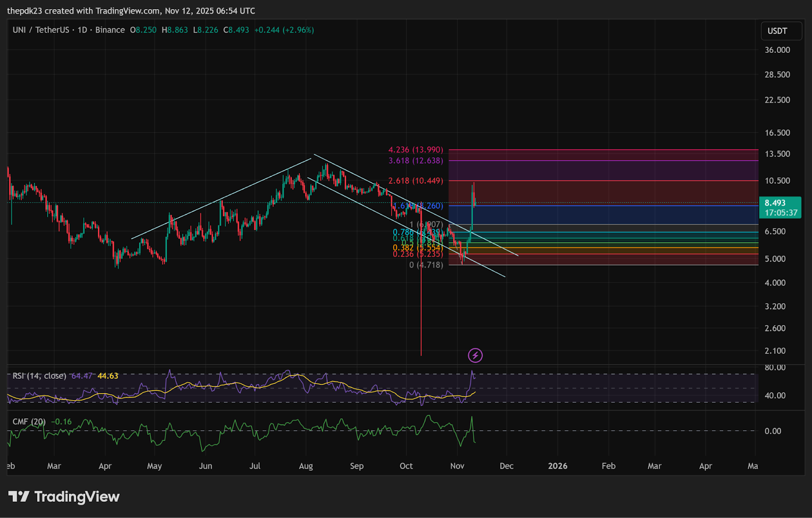The width and height of the screenshot is (812, 518).
Task: Select the RSI (14, close) indicator label
Action: [x=40, y=376]
